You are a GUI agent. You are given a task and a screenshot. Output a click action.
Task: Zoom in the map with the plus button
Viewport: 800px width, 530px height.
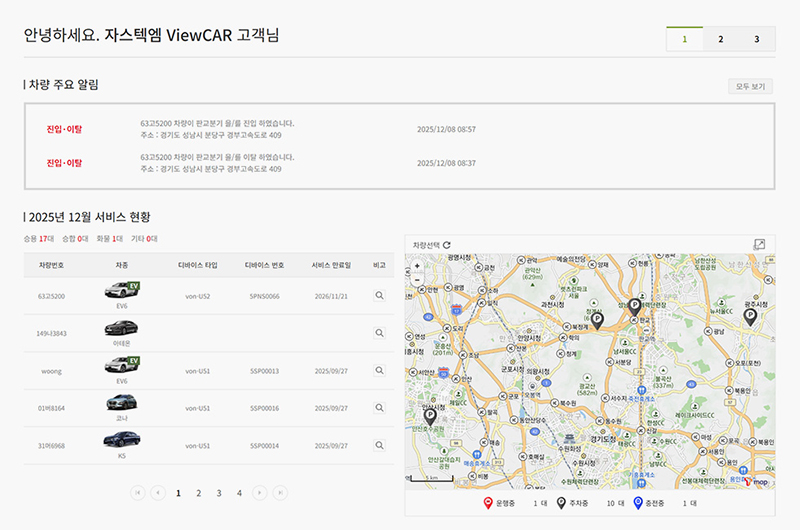[417, 267]
